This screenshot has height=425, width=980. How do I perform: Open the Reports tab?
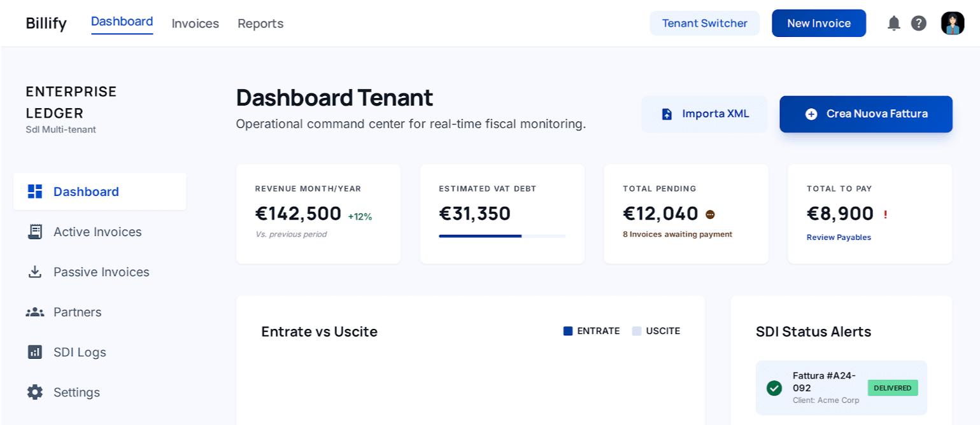[x=260, y=24]
